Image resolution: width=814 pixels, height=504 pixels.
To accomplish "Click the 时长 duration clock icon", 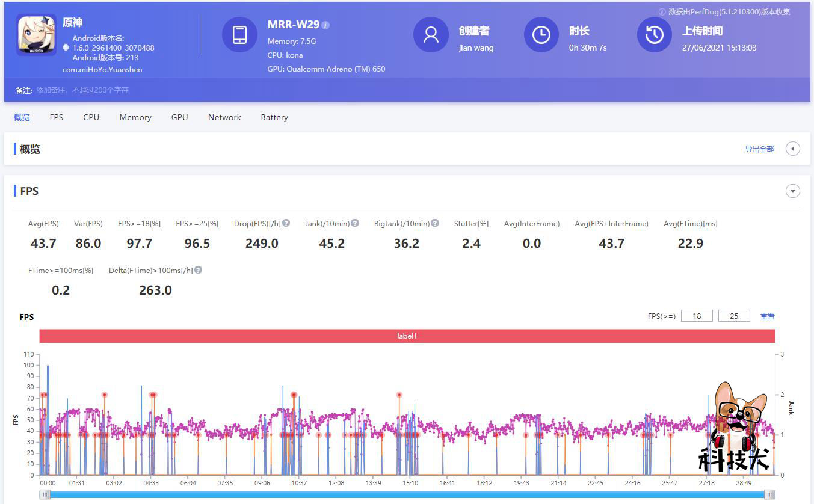I will click(541, 35).
